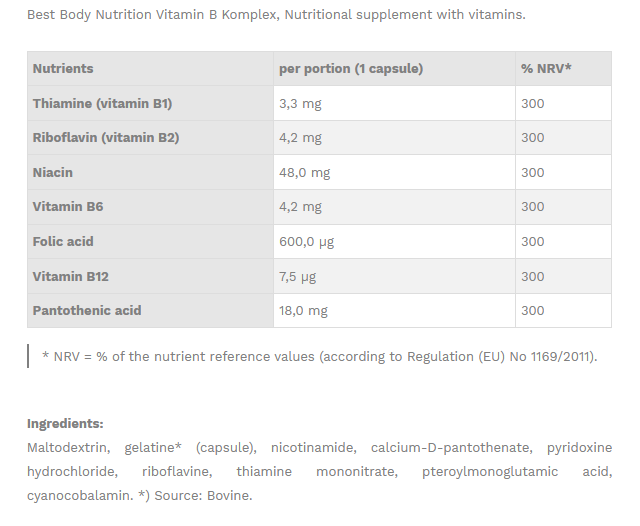Click the % NRV* column header

(x=546, y=69)
